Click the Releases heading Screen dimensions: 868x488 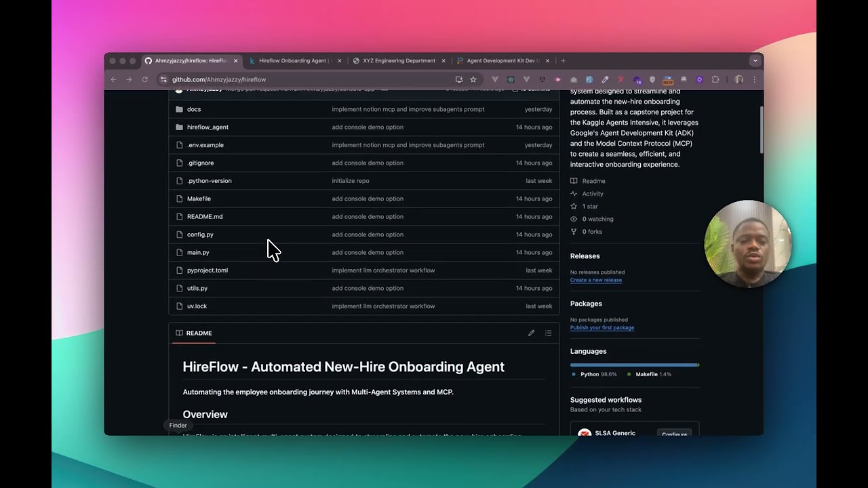[585, 256]
